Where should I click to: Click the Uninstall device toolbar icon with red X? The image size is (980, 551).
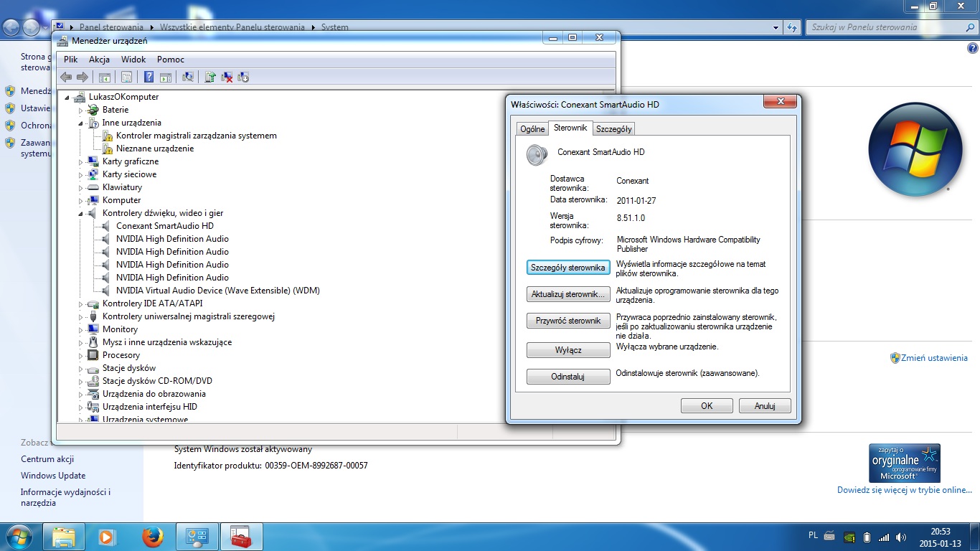coord(227,77)
